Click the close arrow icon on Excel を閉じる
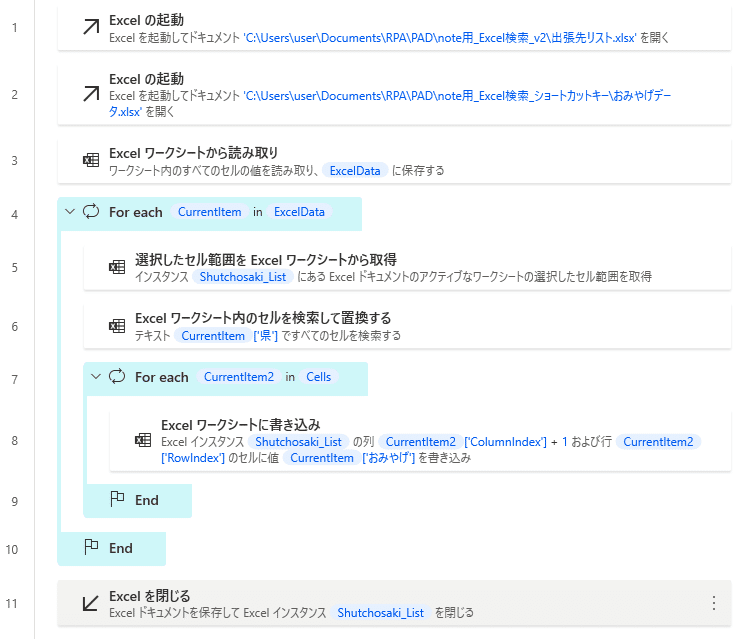The height and width of the screenshot is (639, 742). 90,603
